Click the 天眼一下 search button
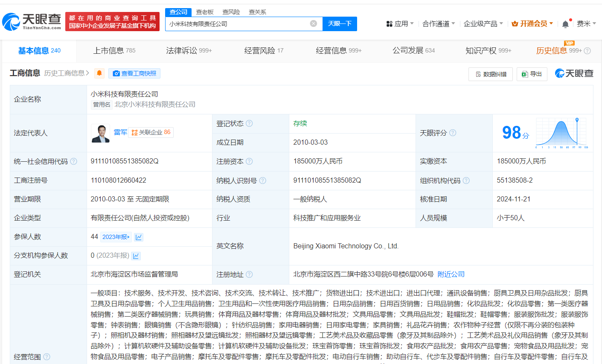 (340, 24)
